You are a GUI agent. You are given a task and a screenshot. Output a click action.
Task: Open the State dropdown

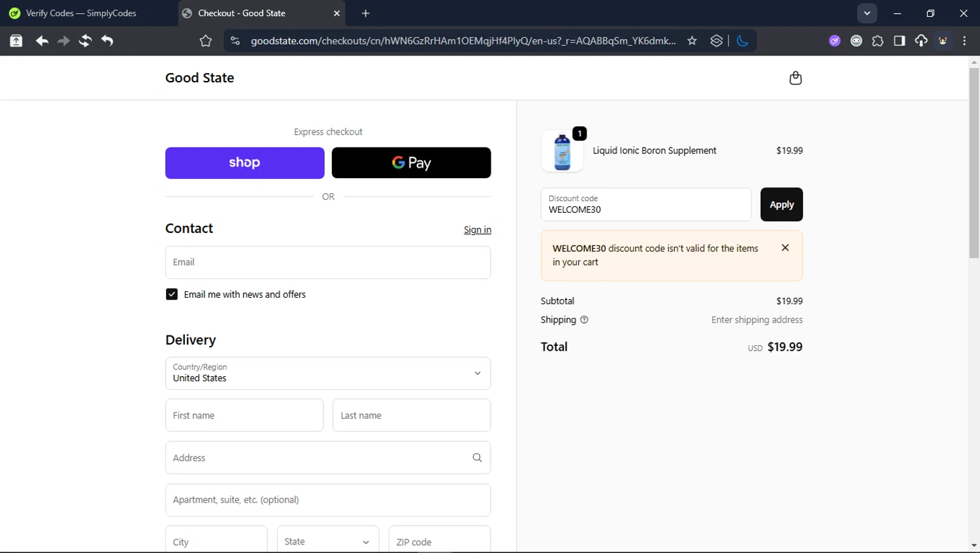(328, 542)
